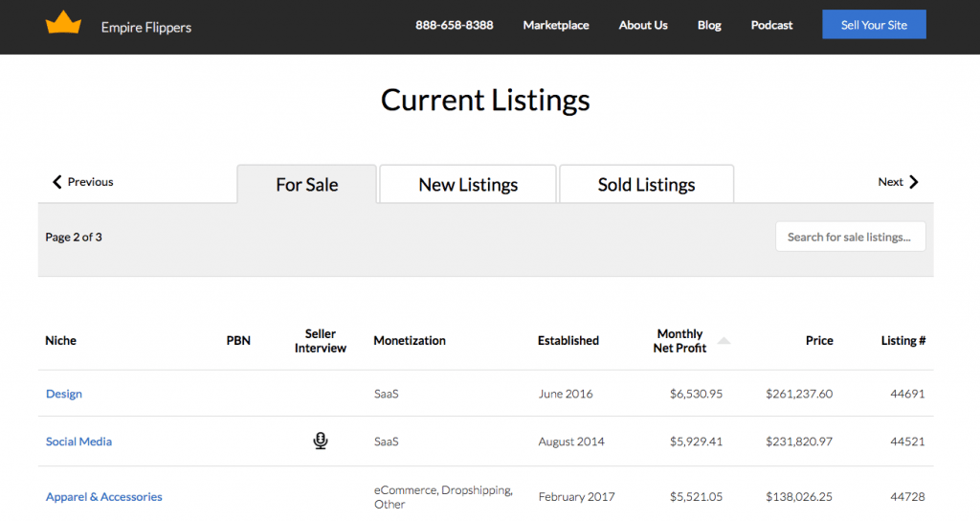Click the Page 2 of 3 indicator
This screenshot has height=521, width=980.
(x=73, y=238)
